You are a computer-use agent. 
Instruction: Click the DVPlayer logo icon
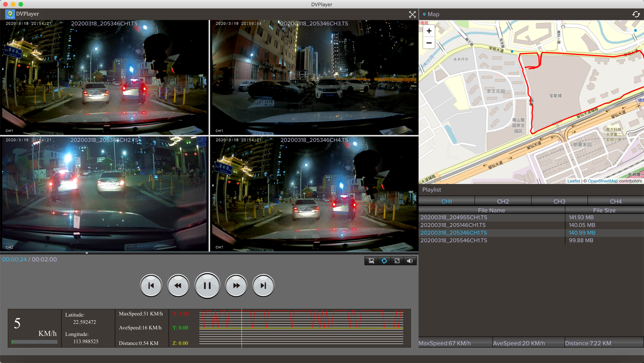point(10,14)
